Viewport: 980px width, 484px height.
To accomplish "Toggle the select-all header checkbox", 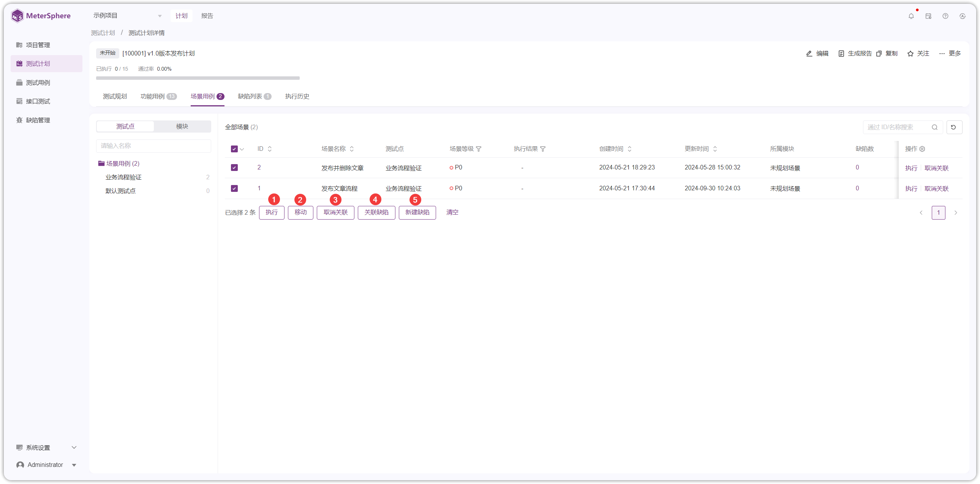I will [x=234, y=149].
